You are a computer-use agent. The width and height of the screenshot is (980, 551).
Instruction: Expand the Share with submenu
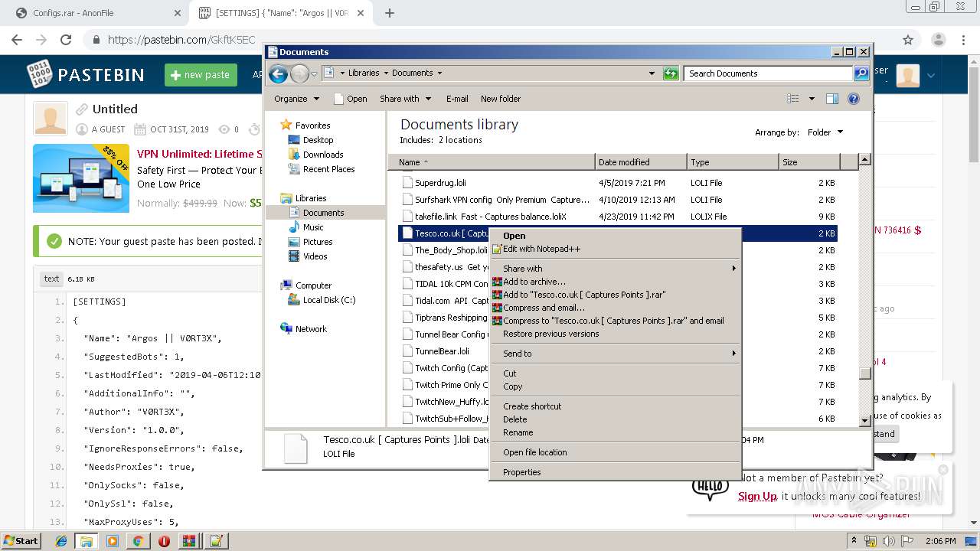pyautogui.click(x=616, y=269)
